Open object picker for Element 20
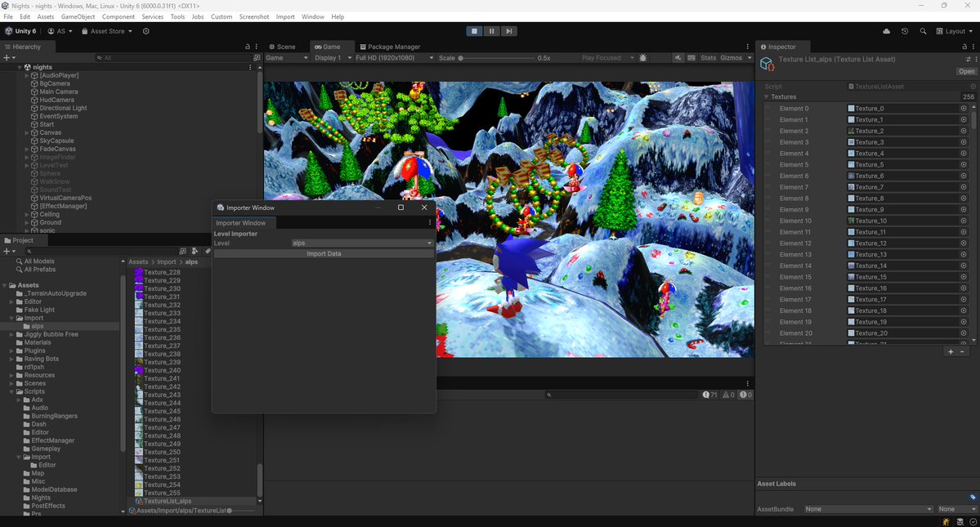 click(963, 333)
